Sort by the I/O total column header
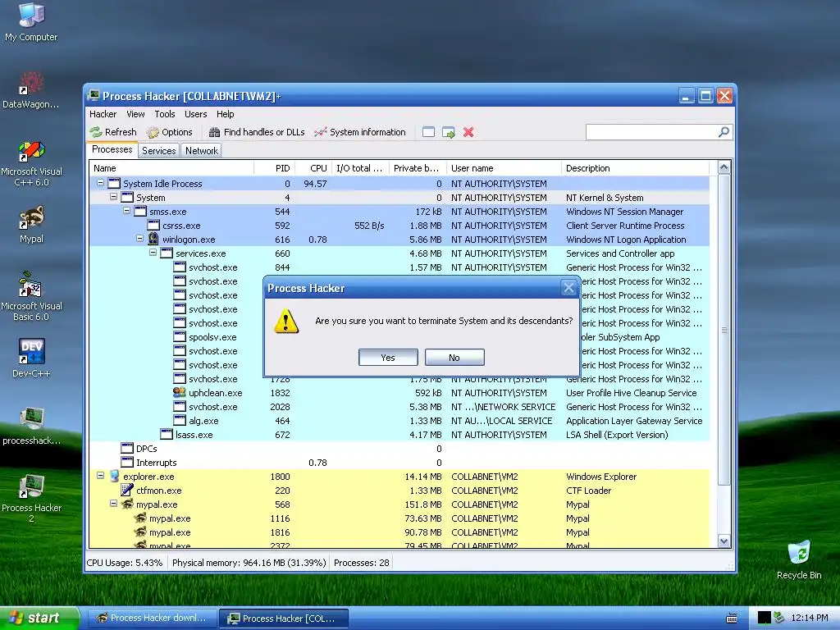The width and height of the screenshot is (840, 630). coord(360,168)
